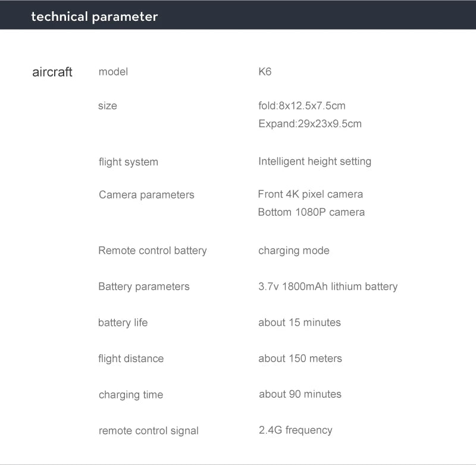Click the "about 15 minutes" battery life value
Image resolution: width=476 pixels, height=465 pixels.
[x=300, y=322]
